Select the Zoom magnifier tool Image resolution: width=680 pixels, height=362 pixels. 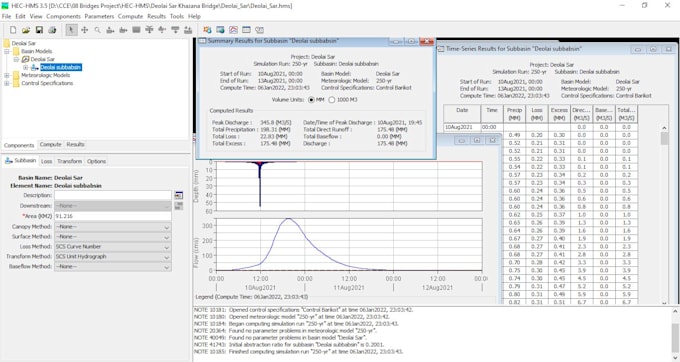98,30
